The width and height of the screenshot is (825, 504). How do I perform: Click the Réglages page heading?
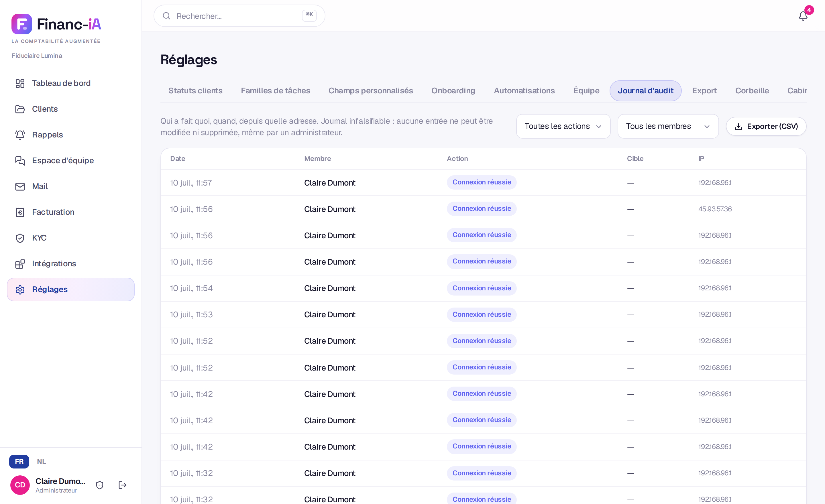click(x=188, y=60)
